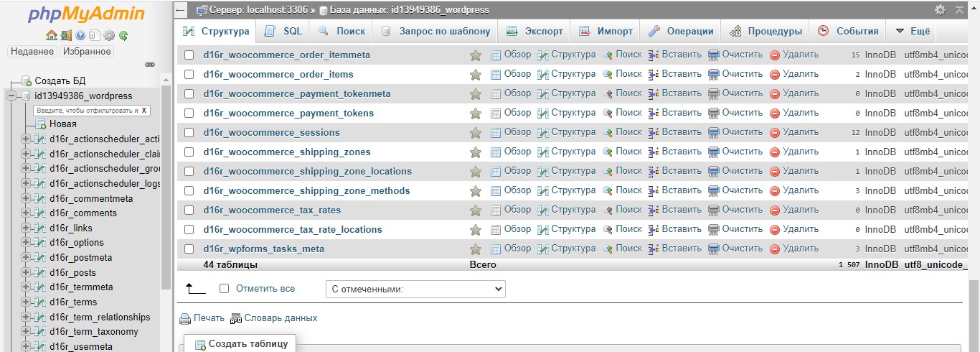Star the d16r_wpforms_tasks_meta table

(475, 249)
